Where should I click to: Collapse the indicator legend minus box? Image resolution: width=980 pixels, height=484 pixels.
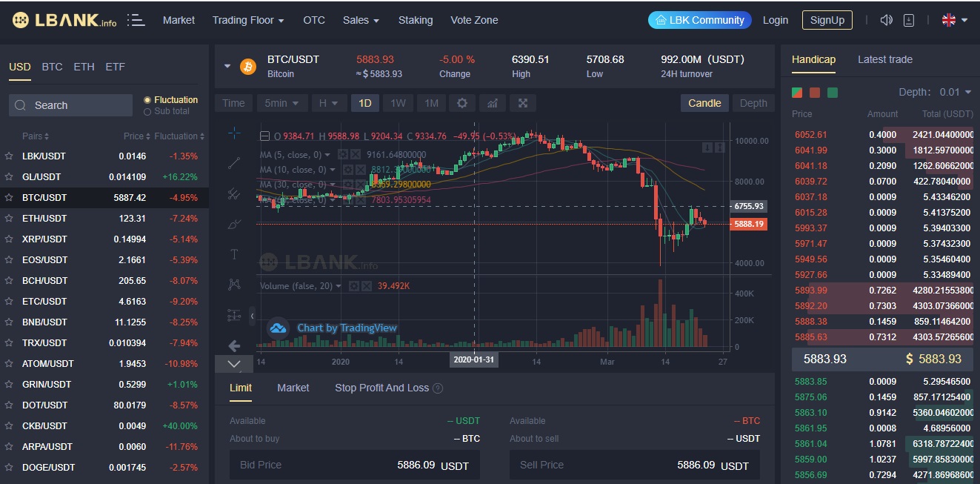click(264, 136)
